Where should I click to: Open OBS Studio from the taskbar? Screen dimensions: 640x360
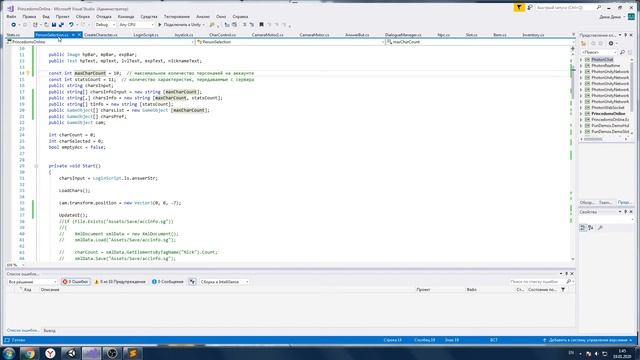tap(112, 353)
